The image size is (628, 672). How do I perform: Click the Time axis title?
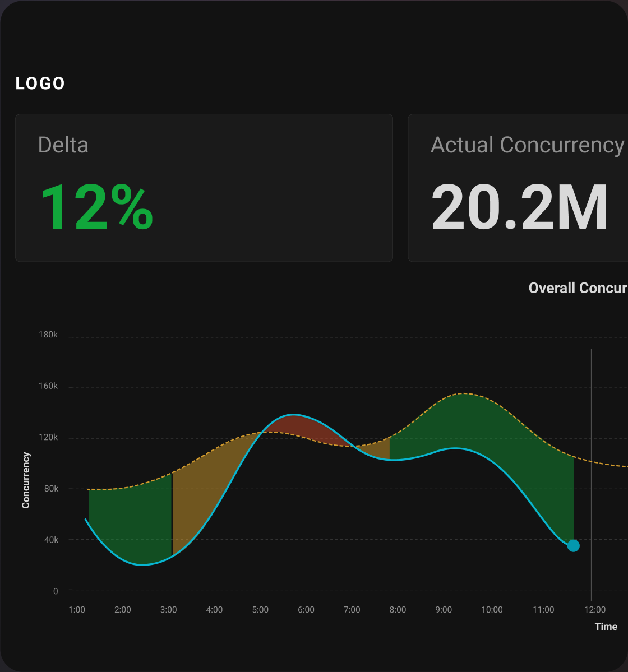pyautogui.click(x=606, y=627)
